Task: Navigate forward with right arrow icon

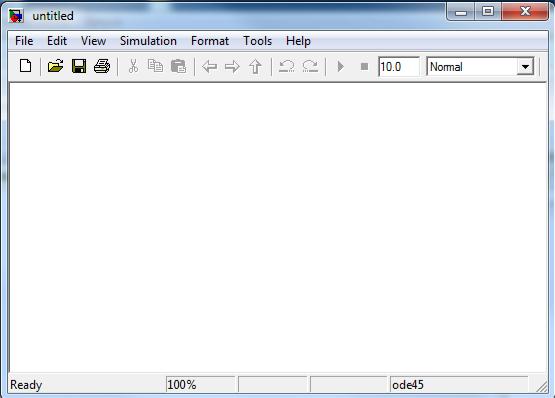Action: point(232,67)
